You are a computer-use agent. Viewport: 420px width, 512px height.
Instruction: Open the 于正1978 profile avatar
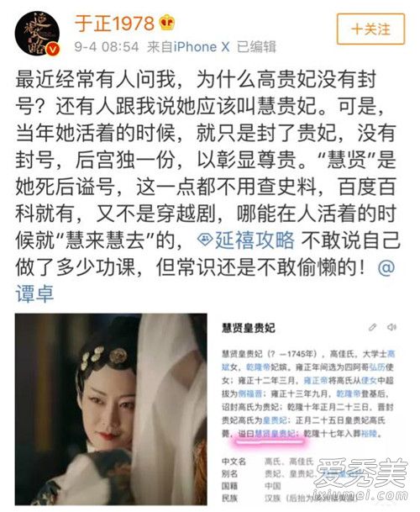point(37,34)
